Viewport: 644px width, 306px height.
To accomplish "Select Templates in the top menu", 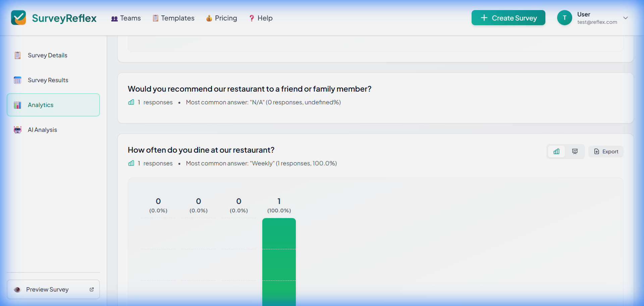I will click(x=173, y=18).
